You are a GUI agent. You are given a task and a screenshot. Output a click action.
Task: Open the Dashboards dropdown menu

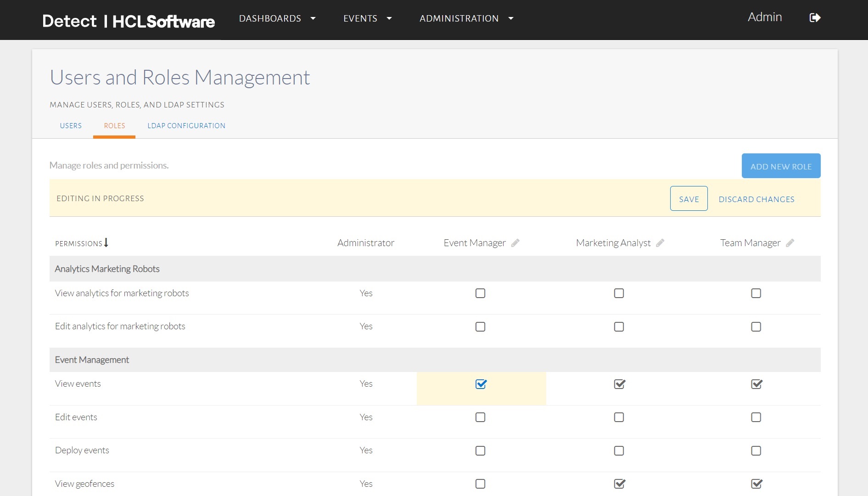click(277, 18)
